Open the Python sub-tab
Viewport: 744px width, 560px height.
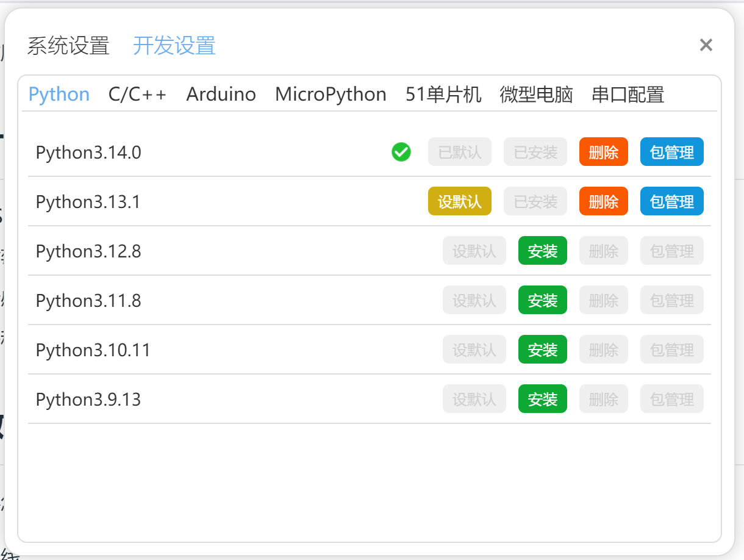59,95
